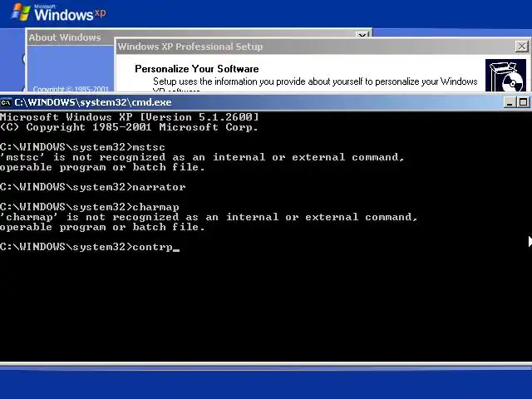The image size is (532, 399).
Task: Maximize the cmd.exe window
Action: (x=523, y=102)
